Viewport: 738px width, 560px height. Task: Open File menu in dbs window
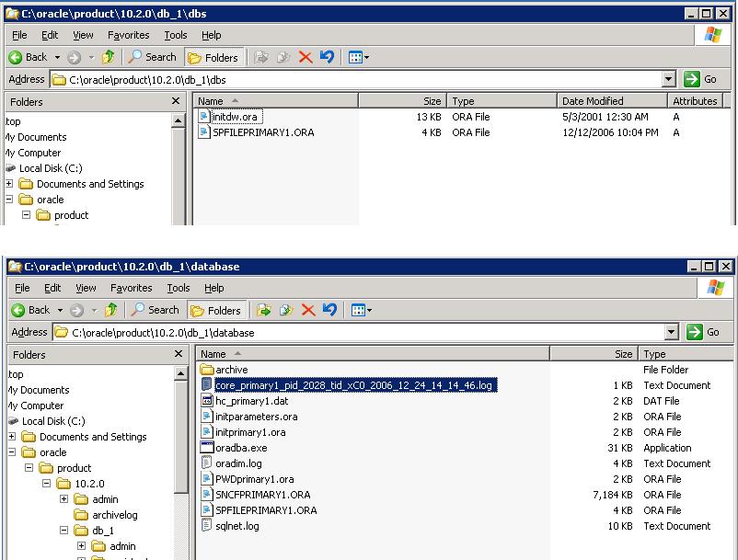(x=19, y=35)
